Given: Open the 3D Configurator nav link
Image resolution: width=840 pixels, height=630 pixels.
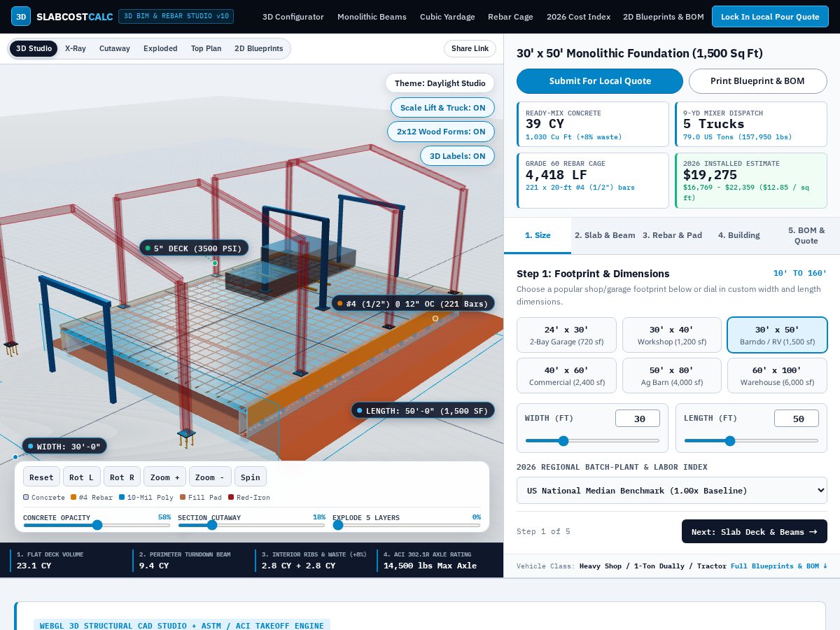Looking at the screenshot, I should pos(293,17).
